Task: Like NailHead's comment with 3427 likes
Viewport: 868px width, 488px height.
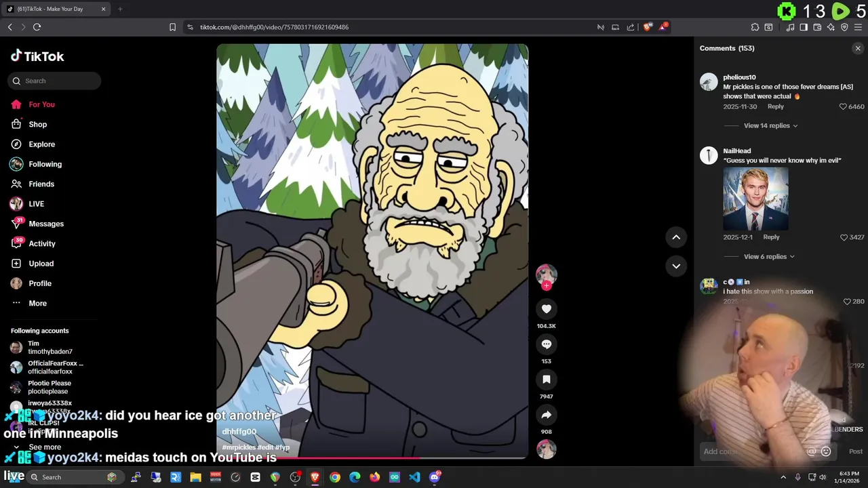Action: [843, 237]
